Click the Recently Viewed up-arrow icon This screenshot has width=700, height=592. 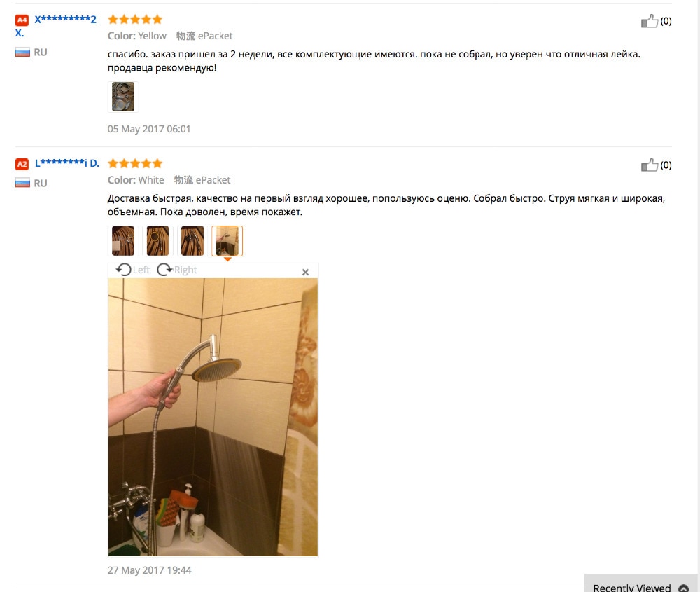point(683,588)
